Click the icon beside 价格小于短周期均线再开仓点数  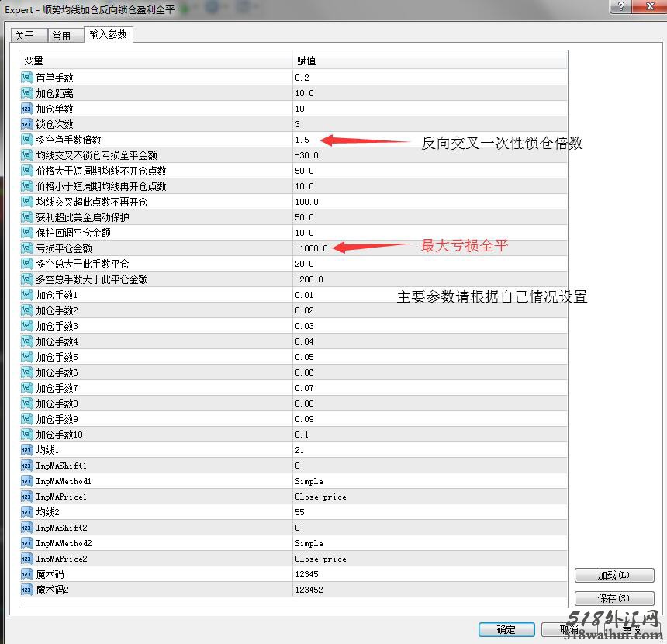(x=26, y=186)
